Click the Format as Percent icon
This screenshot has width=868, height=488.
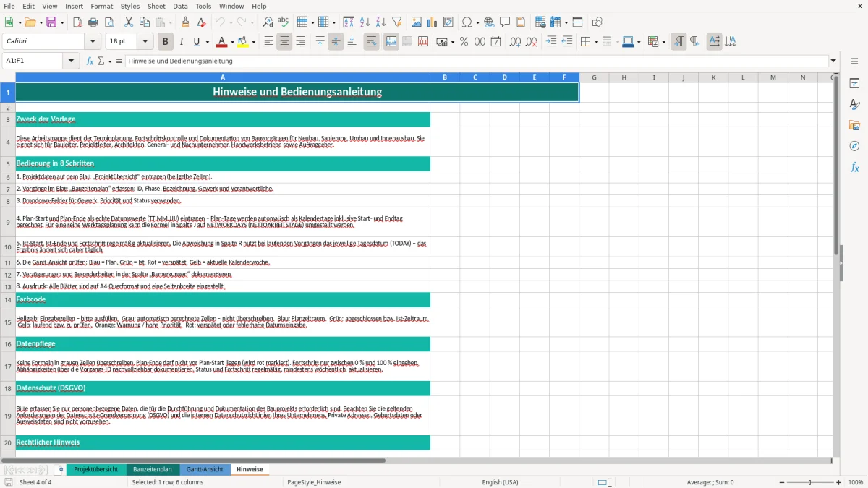[x=464, y=42]
